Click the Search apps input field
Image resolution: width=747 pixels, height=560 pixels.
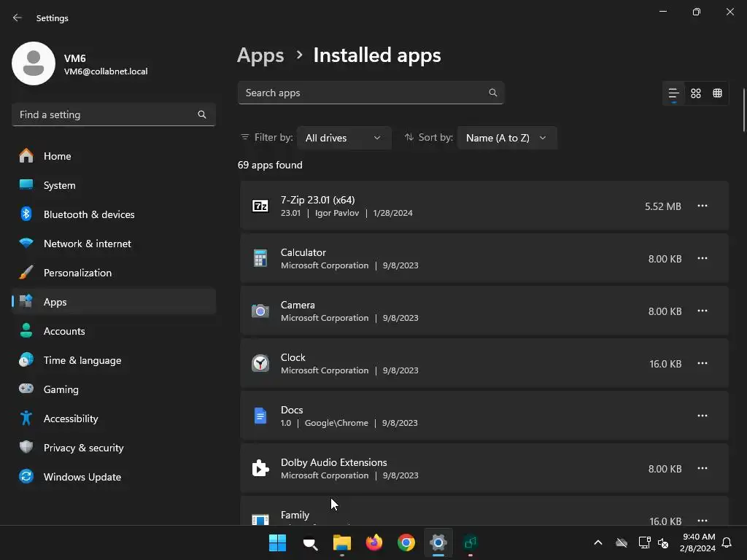pos(363,93)
